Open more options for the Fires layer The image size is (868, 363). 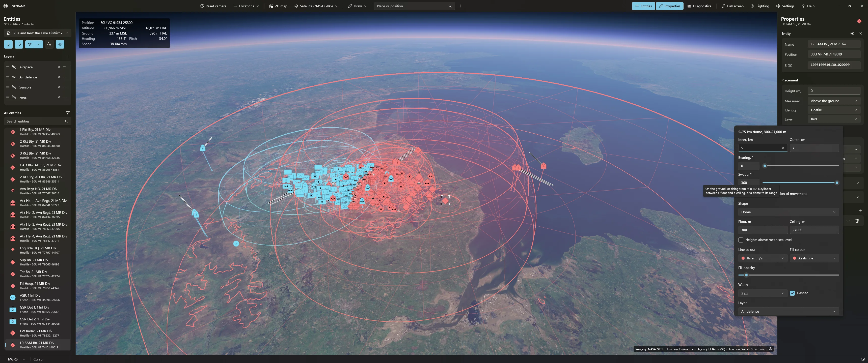coord(65,97)
